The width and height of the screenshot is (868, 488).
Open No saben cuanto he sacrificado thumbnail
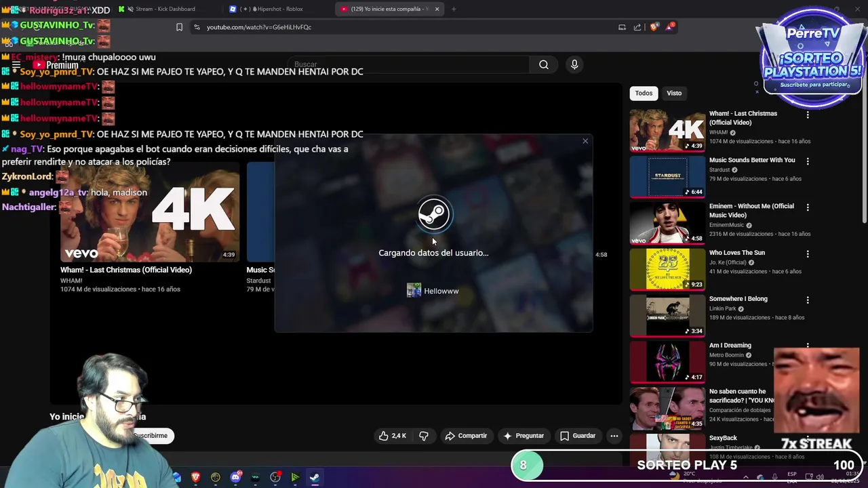point(667,407)
